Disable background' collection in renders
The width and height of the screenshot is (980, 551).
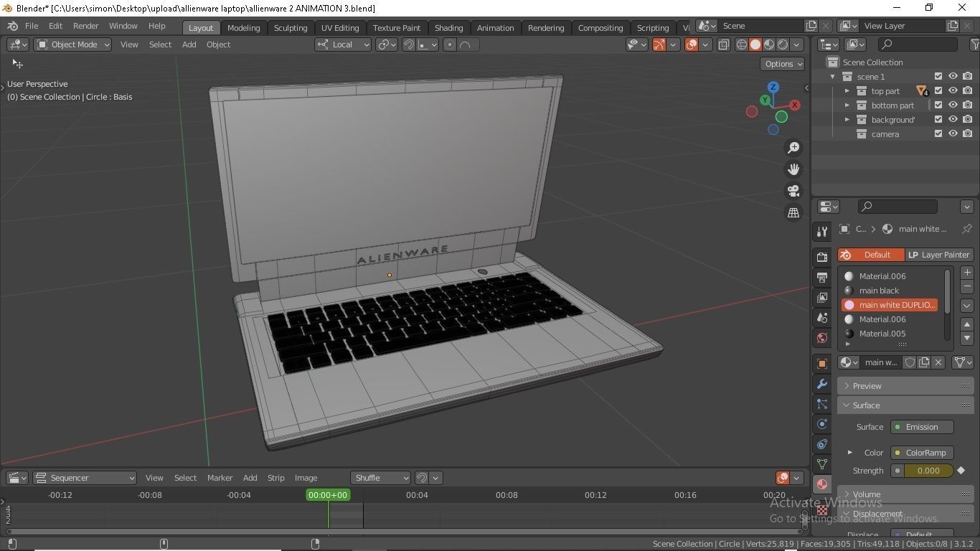point(968,119)
